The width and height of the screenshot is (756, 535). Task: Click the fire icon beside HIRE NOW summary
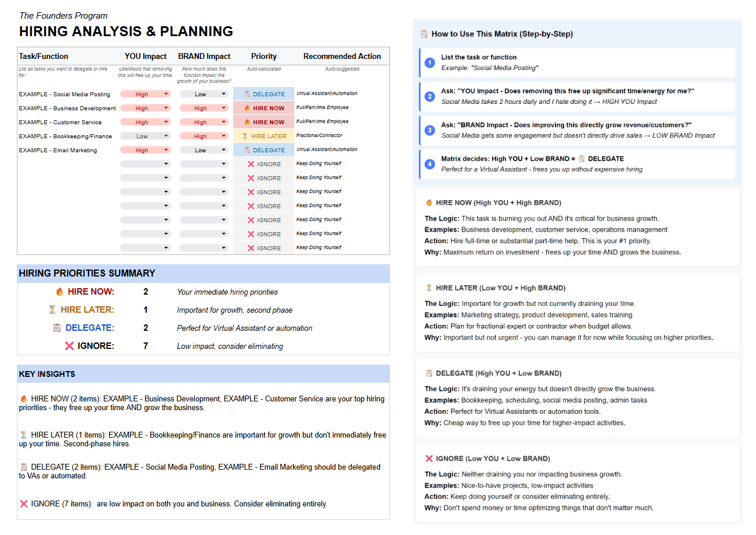click(59, 292)
